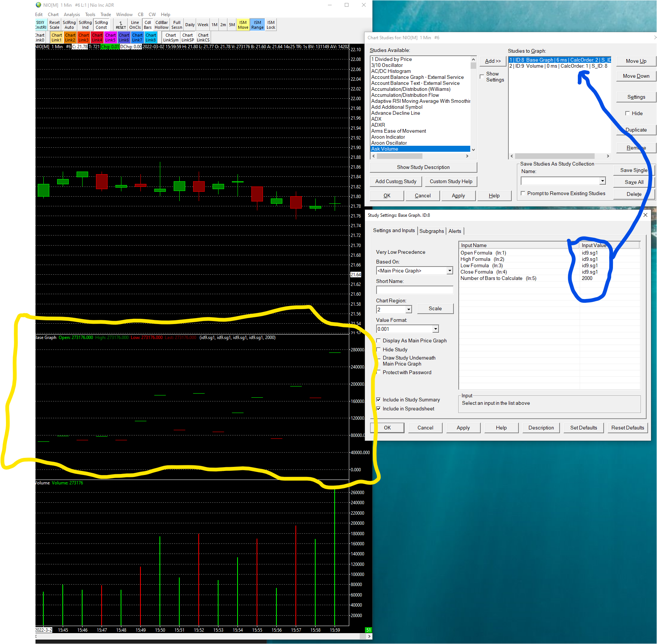This screenshot has height=644, width=657.
Task: Toggle the Hide checkbox in Chart Studies
Action: (x=627, y=113)
